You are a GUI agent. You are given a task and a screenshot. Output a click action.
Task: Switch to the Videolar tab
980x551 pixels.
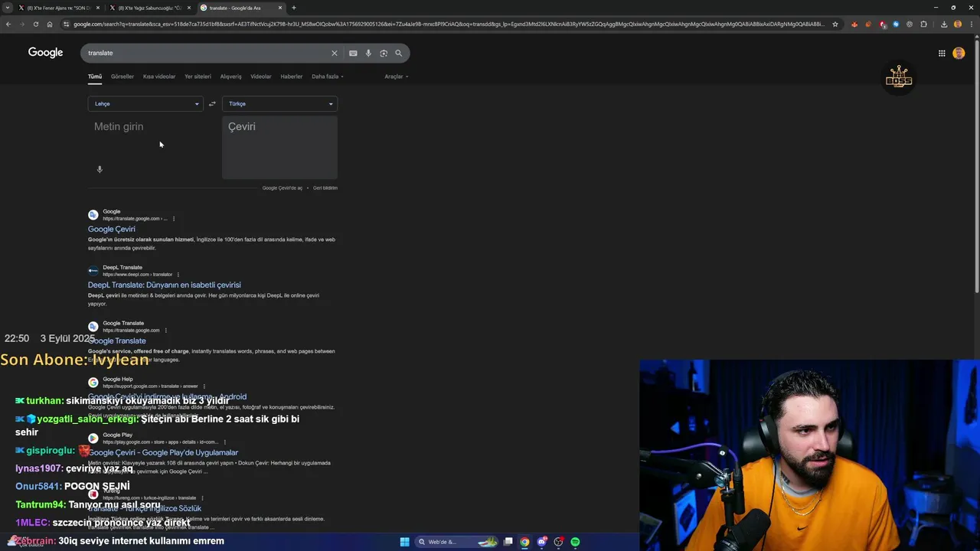[x=261, y=77]
